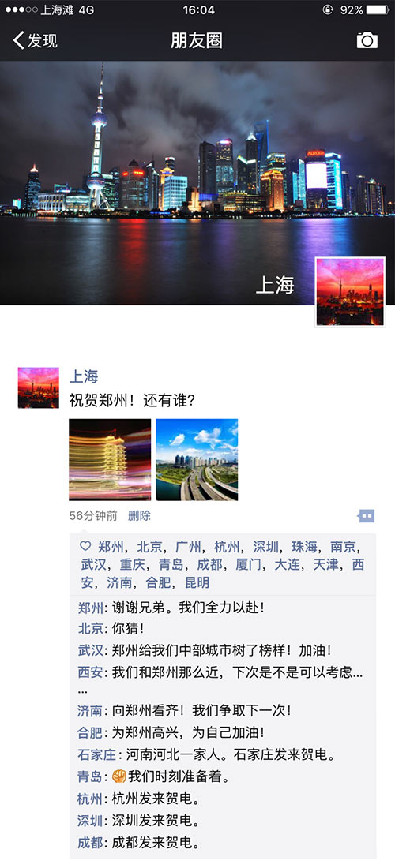Tap commenter name 石家庄
The image size is (395, 868).
[x=96, y=754]
